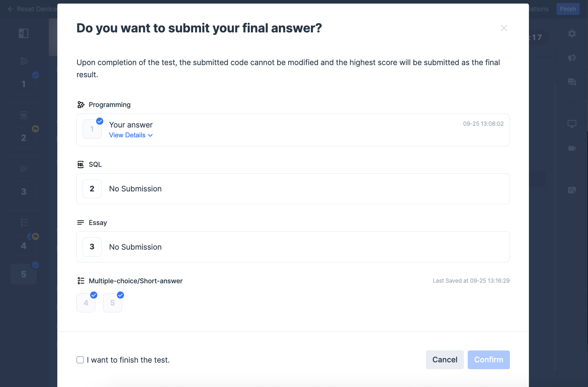Open question 2 in SQL section

92,189
